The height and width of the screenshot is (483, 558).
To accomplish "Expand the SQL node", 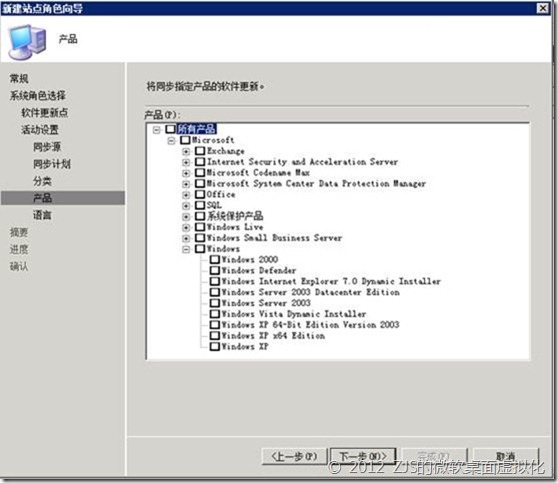I will point(186,206).
